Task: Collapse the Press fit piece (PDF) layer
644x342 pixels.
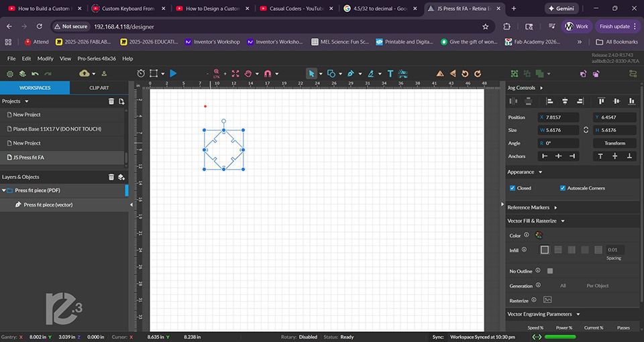Action: coord(4,190)
